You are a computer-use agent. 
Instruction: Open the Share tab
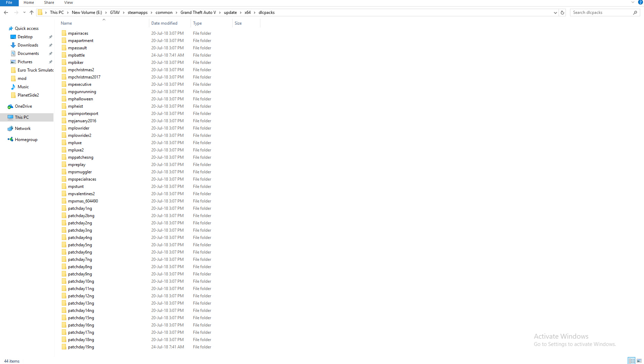[49, 2]
